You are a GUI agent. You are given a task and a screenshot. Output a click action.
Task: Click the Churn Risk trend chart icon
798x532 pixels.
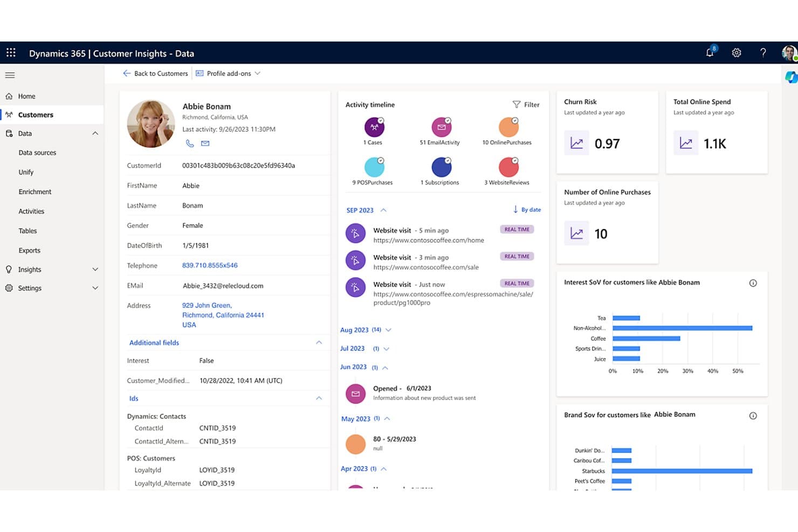pyautogui.click(x=576, y=143)
